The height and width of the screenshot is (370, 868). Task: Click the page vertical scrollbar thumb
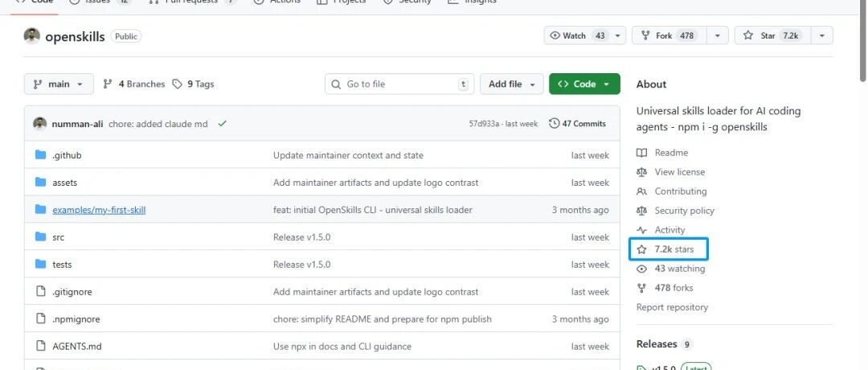click(x=863, y=42)
